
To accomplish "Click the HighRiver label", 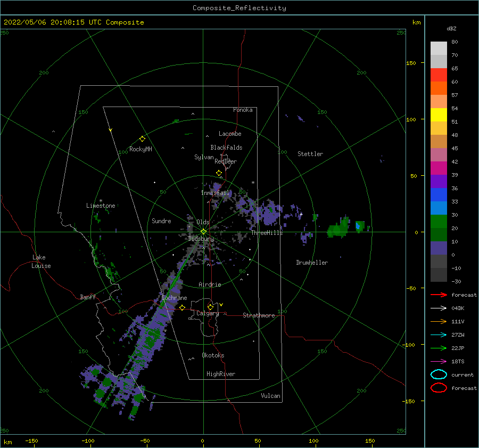I will [x=221, y=374].
